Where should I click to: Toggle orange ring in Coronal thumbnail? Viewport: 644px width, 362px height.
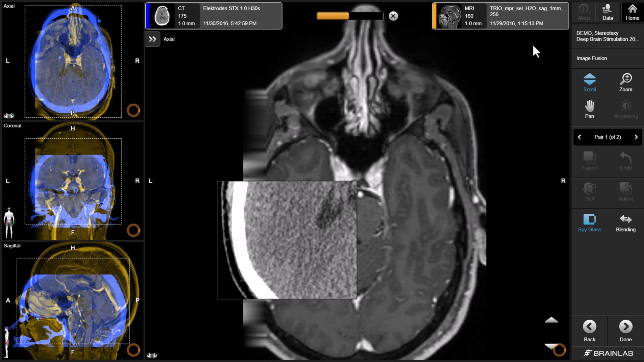[133, 230]
